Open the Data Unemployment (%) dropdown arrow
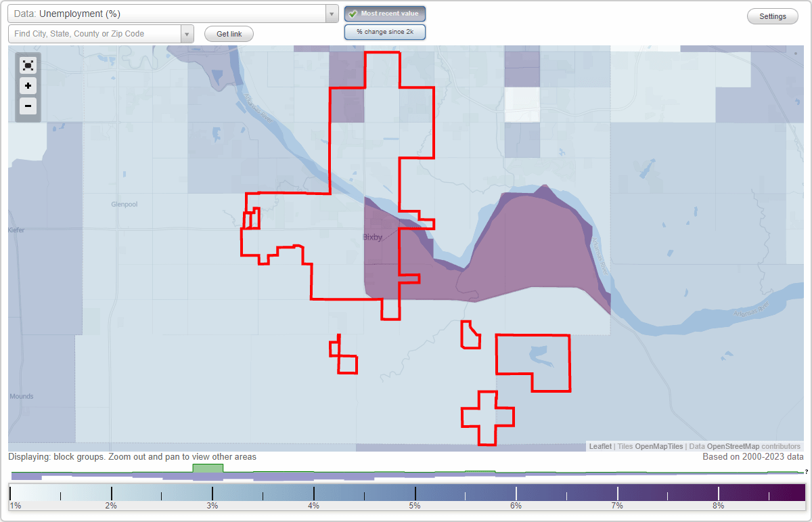812x522 pixels. (x=332, y=14)
